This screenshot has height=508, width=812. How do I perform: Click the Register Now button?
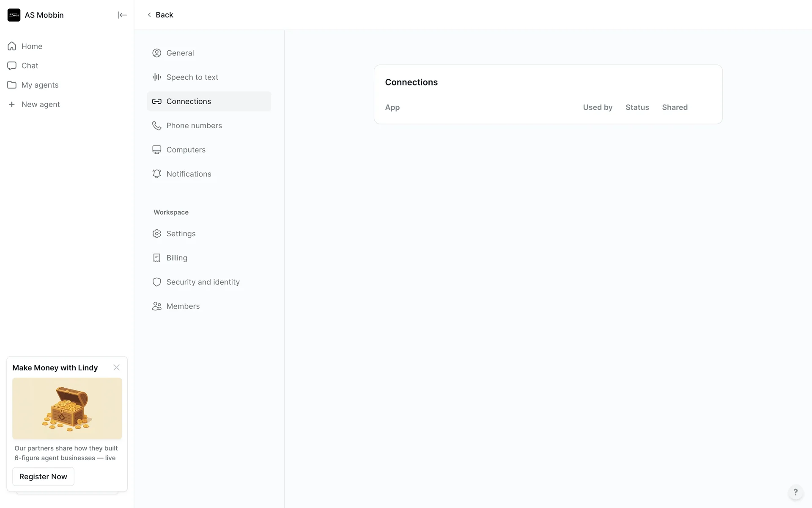[x=43, y=477]
